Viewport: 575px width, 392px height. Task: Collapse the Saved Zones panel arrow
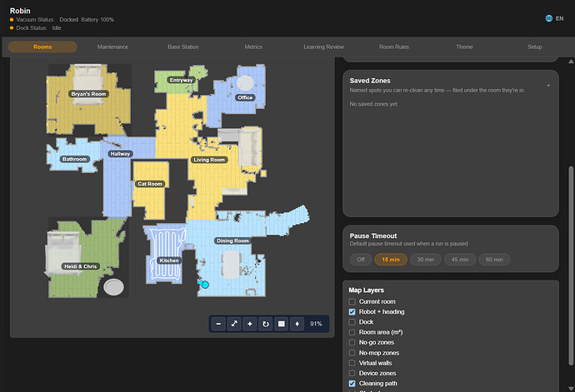548,86
